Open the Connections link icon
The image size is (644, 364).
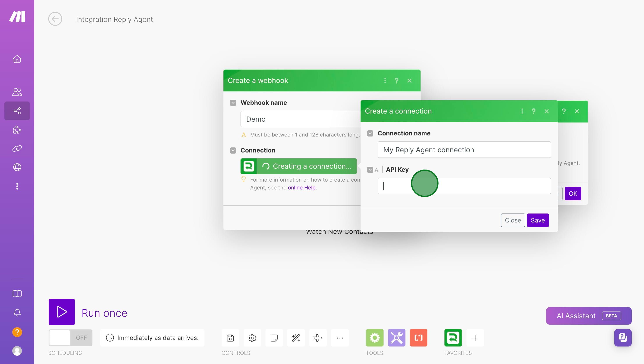[17, 149]
